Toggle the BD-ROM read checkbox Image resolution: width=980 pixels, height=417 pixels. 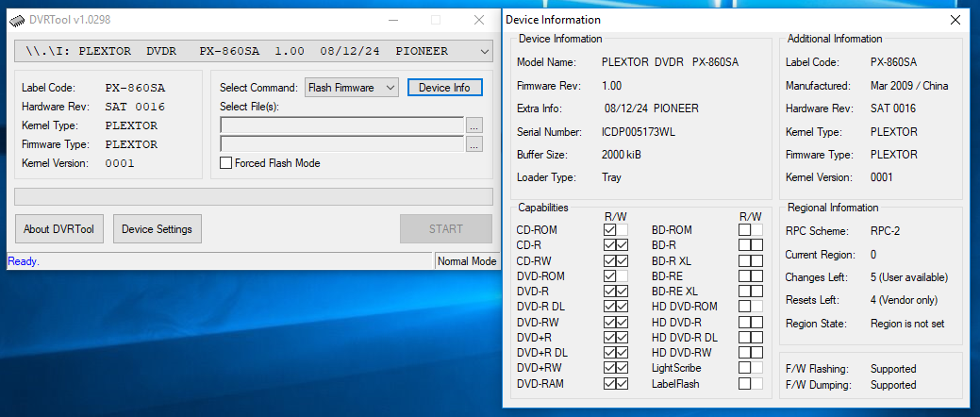pyautogui.click(x=744, y=230)
